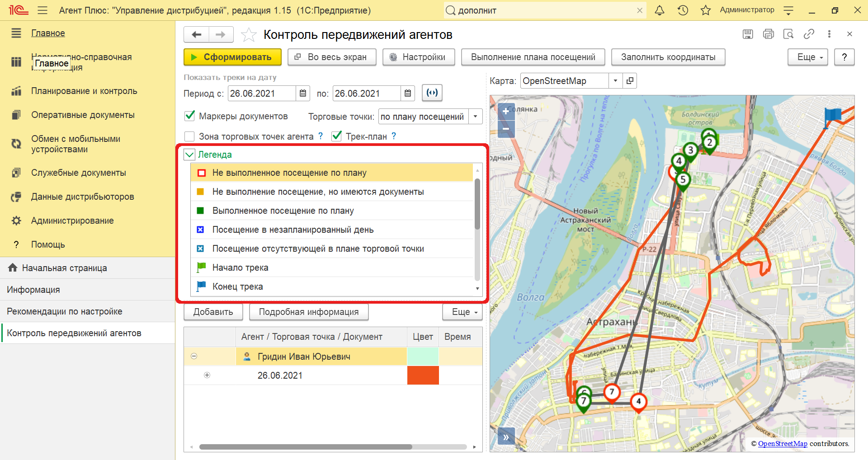Open Карта type dropdown
The height and width of the screenshot is (460, 868).
[x=615, y=81]
